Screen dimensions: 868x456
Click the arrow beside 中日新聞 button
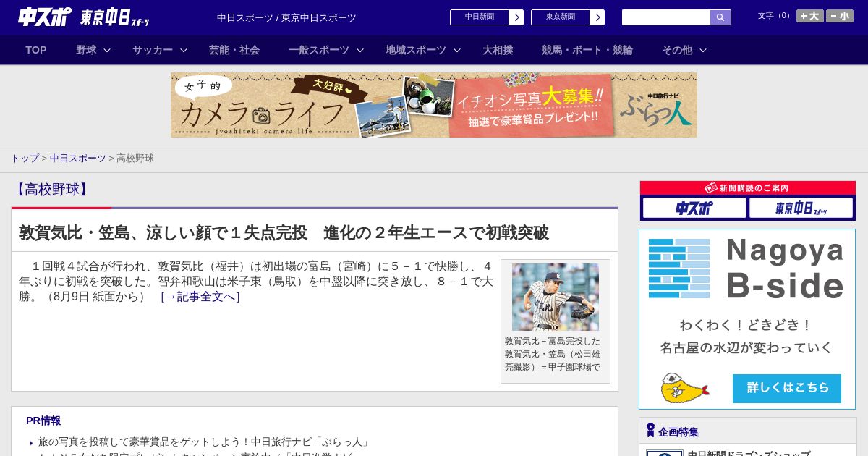[516, 17]
